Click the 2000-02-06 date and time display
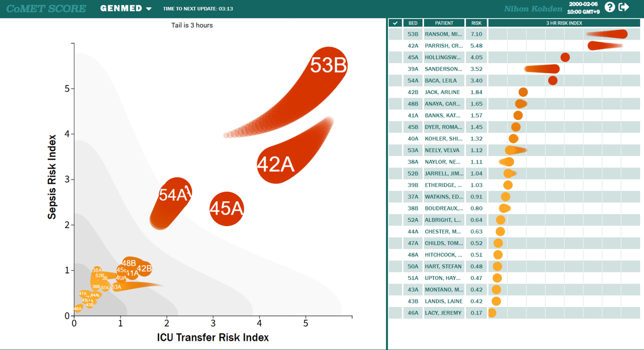This screenshot has width=644, height=350. click(583, 8)
